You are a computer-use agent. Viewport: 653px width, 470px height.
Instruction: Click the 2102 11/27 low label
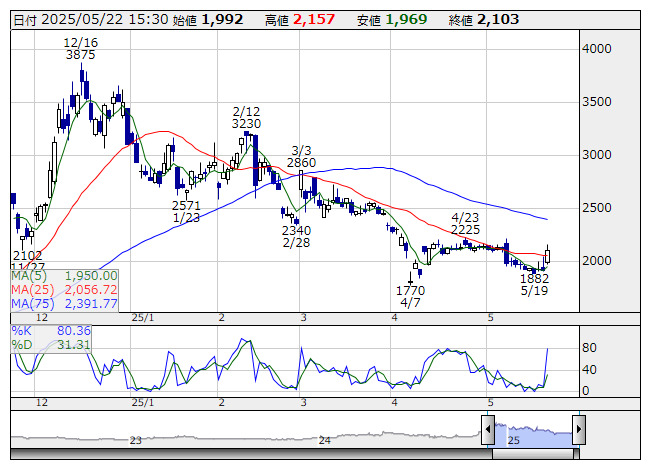pyautogui.click(x=27, y=261)
